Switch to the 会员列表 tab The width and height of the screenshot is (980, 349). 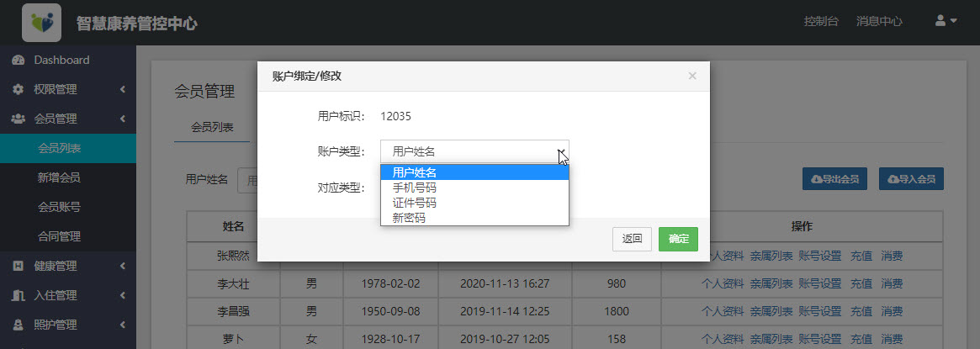tap(212, 127)
